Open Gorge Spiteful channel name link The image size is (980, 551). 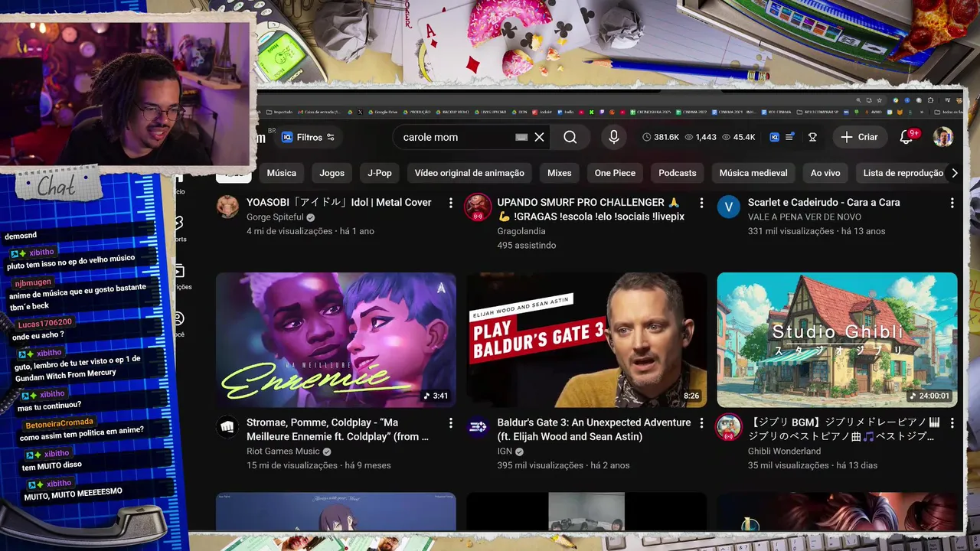pyautogui.click(x=275, y=217)
